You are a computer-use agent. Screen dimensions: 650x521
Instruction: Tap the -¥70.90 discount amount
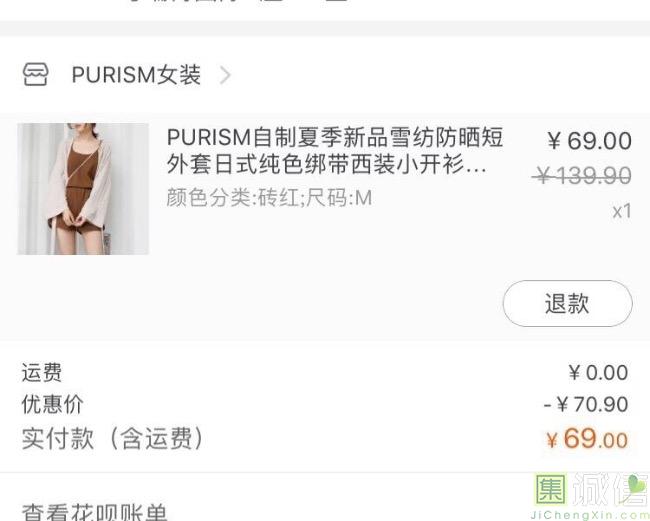(586, 404)
